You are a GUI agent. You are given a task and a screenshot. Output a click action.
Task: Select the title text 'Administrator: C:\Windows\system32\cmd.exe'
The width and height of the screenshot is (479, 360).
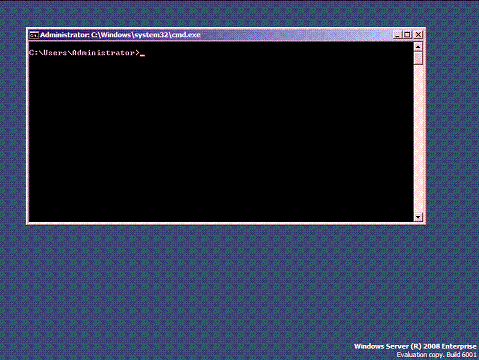coord(120,35)
